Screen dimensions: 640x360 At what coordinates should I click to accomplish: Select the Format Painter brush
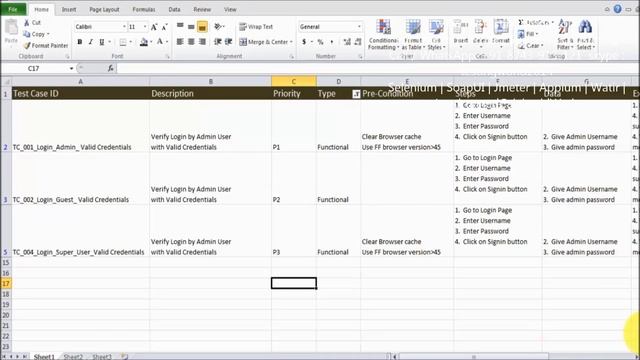(27, 46)
